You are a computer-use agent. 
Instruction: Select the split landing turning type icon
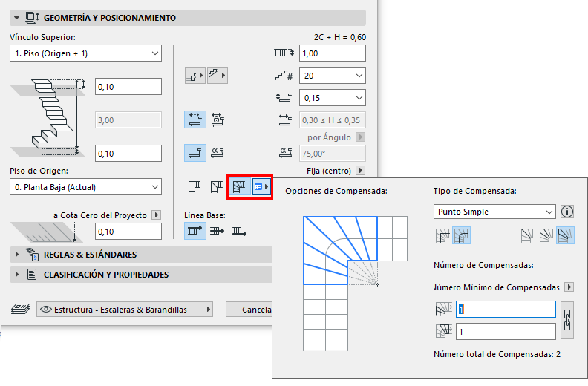coord(216,186)
